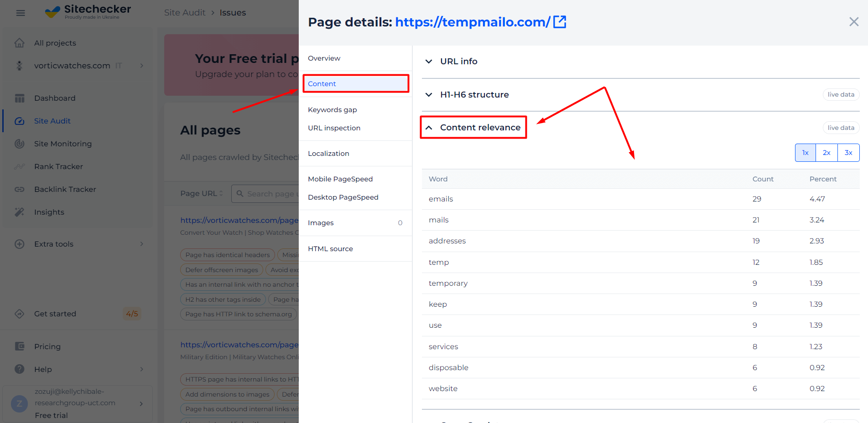868x423 pixels.
Task: Click the search magnifier icon in page search
Action: coord(240,194)
